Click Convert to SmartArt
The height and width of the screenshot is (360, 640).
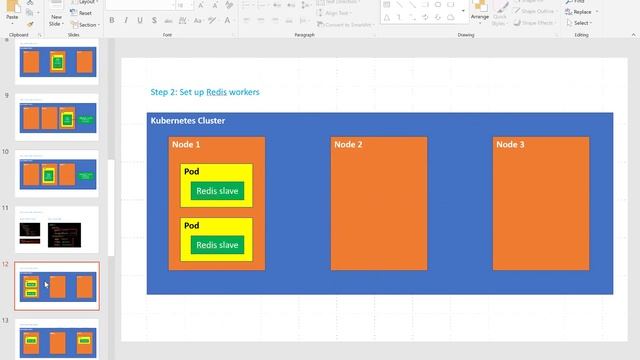[x=345, y=25]
